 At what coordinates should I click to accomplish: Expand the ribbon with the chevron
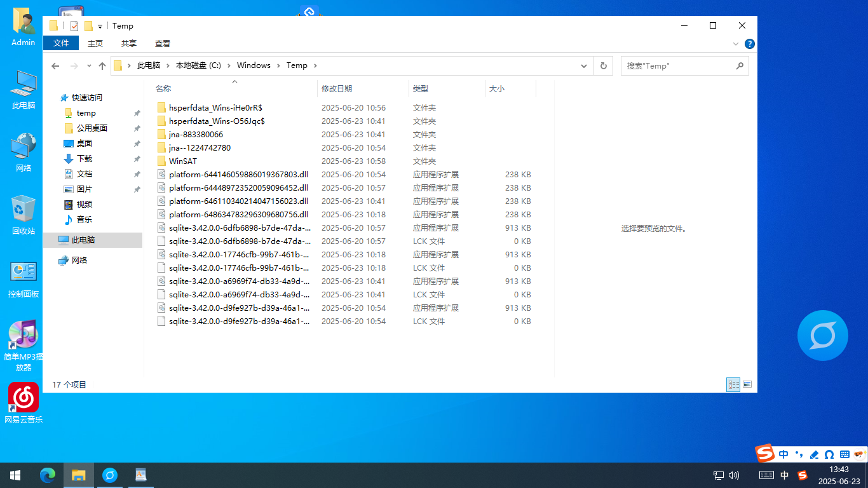coord(736,44)
